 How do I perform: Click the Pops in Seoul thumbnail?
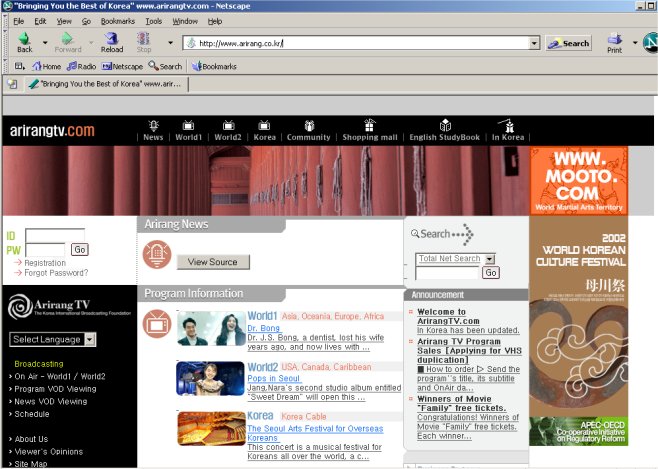(x=210, y=378)
